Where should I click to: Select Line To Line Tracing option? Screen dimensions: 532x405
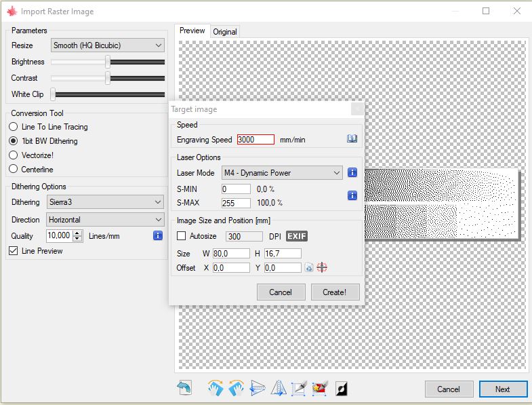click(49, 127)
